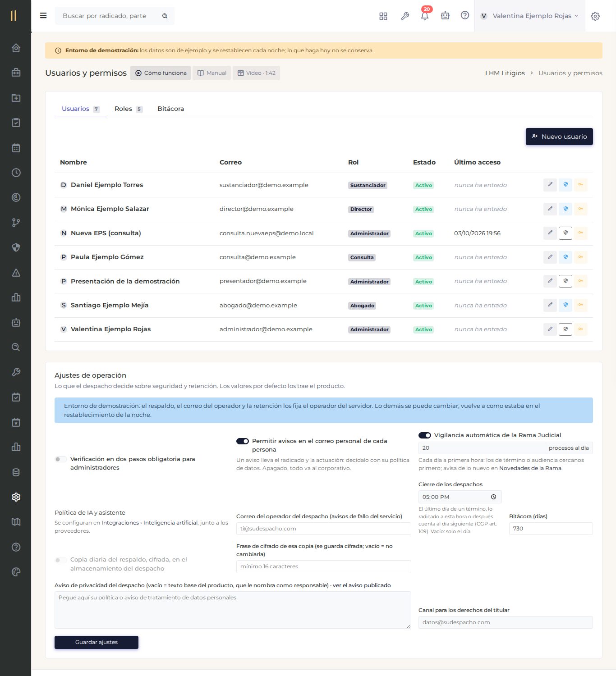The width and height of the screenshot is (616, 676).
Task: Click the warning triangle icon in the sidebar
Action: [16, 273]
